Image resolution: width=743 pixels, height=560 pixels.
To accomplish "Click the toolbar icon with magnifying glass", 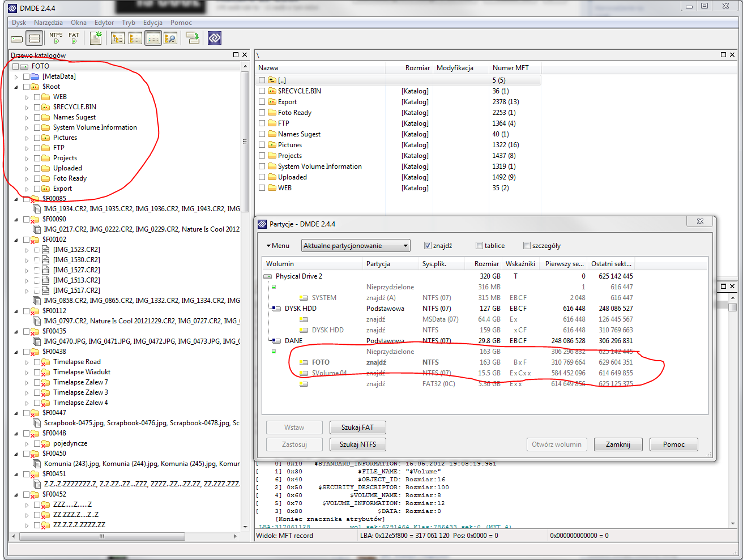I will pos(170,39).
